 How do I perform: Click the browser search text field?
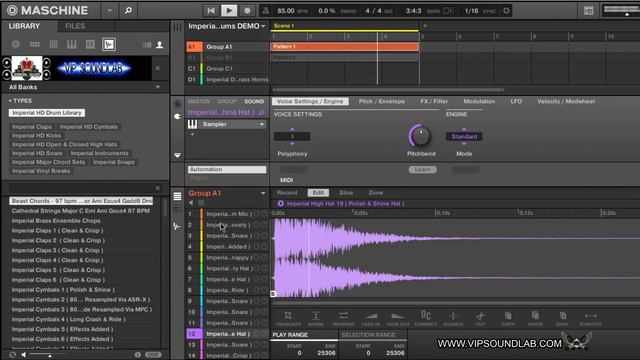point(81,188)
